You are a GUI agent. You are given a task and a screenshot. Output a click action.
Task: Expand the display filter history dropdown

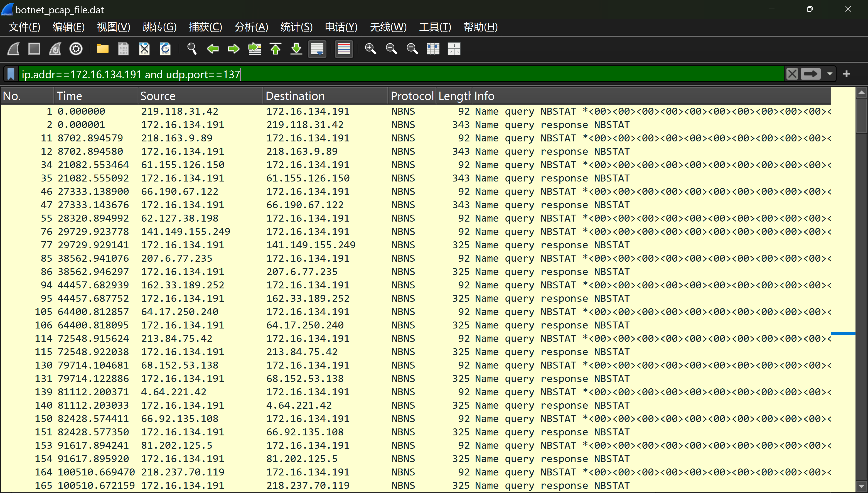[x=829, y=74]
